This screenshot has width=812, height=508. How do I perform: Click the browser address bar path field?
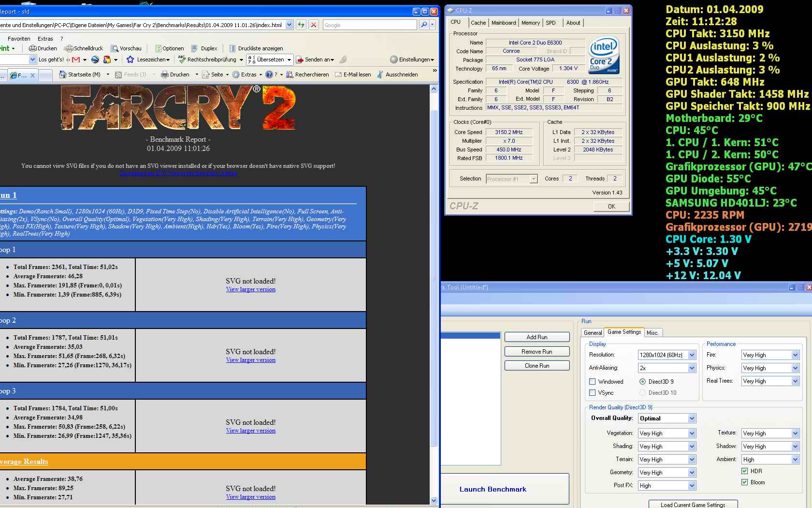(x=142, y=25)
